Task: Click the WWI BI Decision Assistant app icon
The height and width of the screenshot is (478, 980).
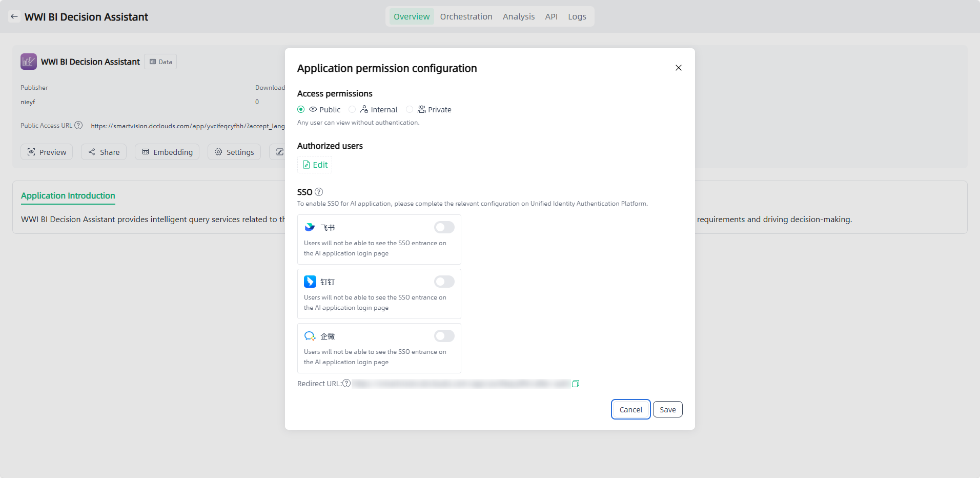Action: [x=29, y=62]
